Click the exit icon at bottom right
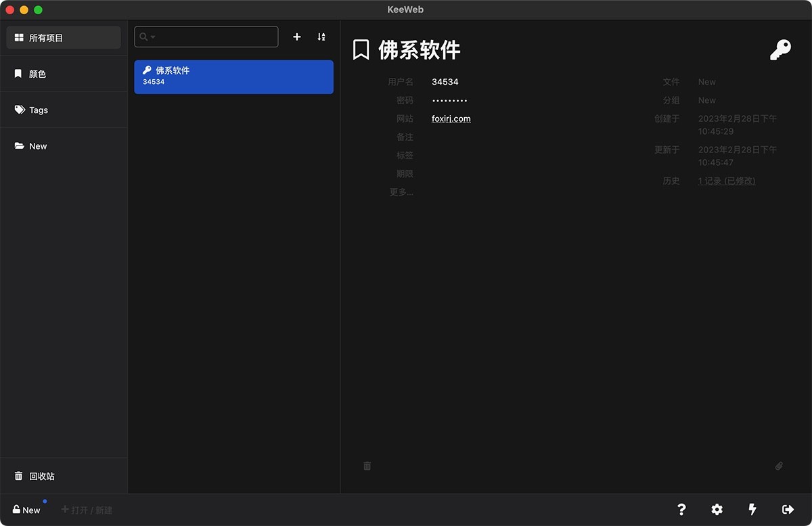The width and height of the screenshot is (812, 526). point(788,510)
